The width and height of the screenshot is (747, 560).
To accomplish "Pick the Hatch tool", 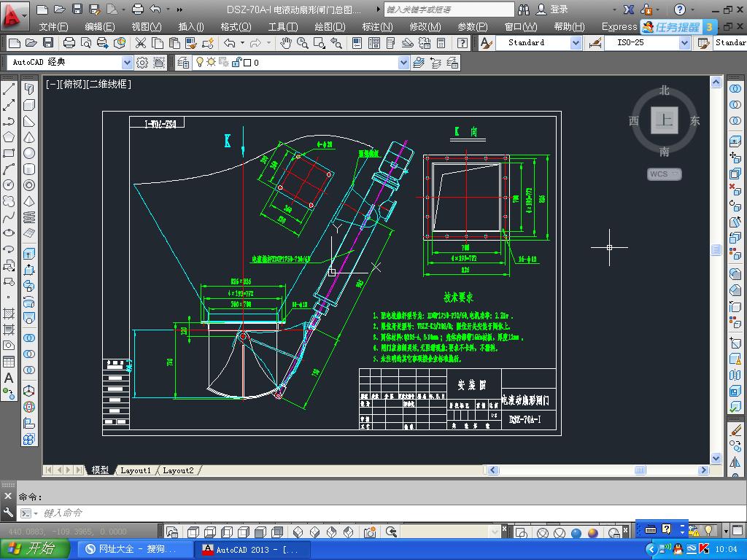I will (9, 314).
